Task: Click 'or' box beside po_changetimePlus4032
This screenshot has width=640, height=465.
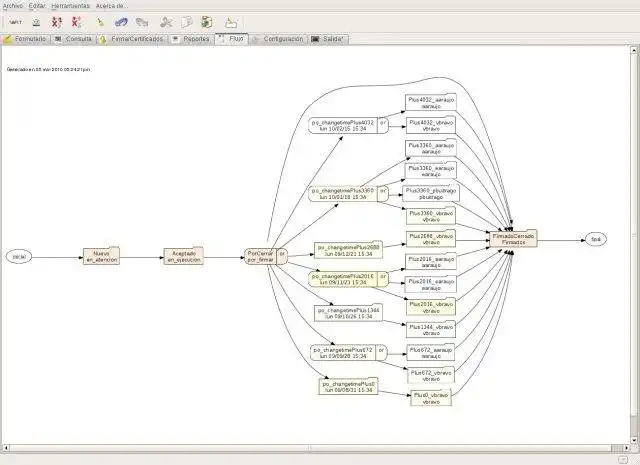Action: (x=383, y=125)
